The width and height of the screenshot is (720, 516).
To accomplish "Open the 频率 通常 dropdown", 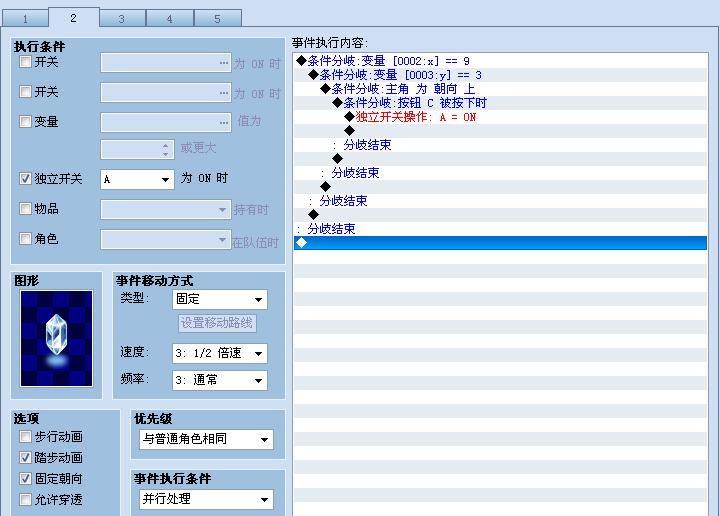I will 219,380.
